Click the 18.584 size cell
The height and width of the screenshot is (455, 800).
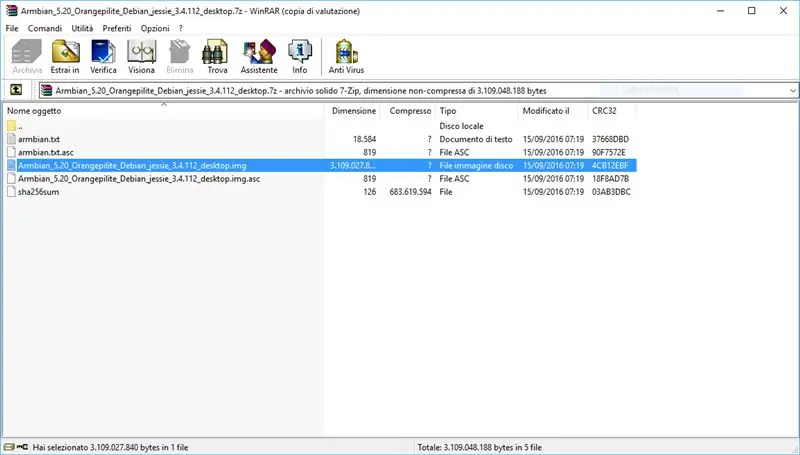pos(364,139)
